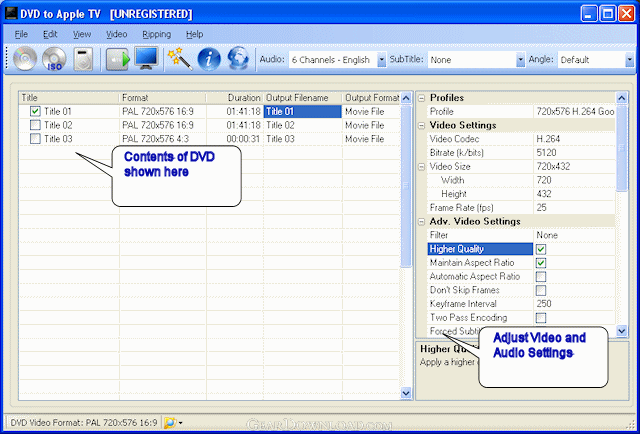Open the View menu

point(82,34)
